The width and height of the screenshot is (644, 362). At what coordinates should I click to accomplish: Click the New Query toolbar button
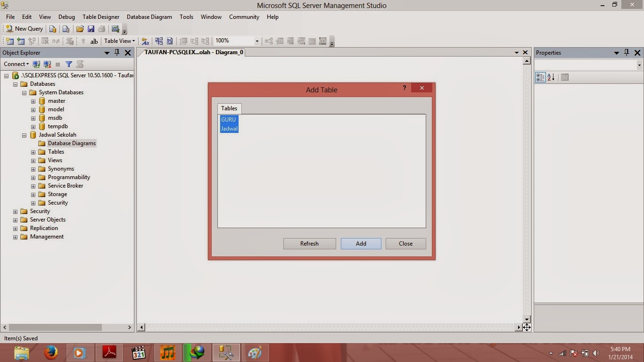tap(24, 29)
